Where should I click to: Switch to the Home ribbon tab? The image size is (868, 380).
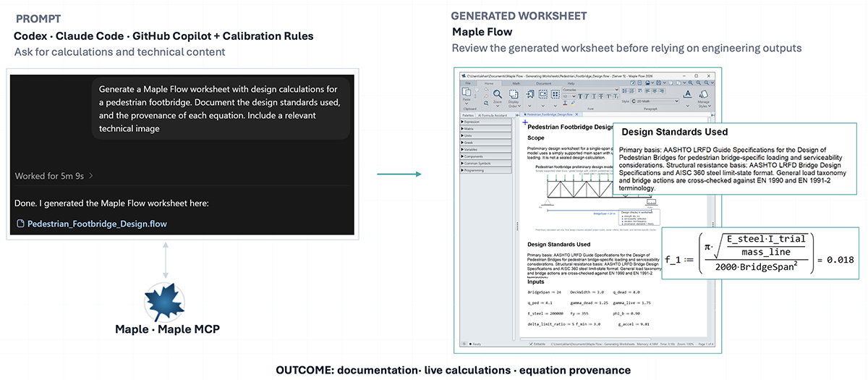(489, 83)
